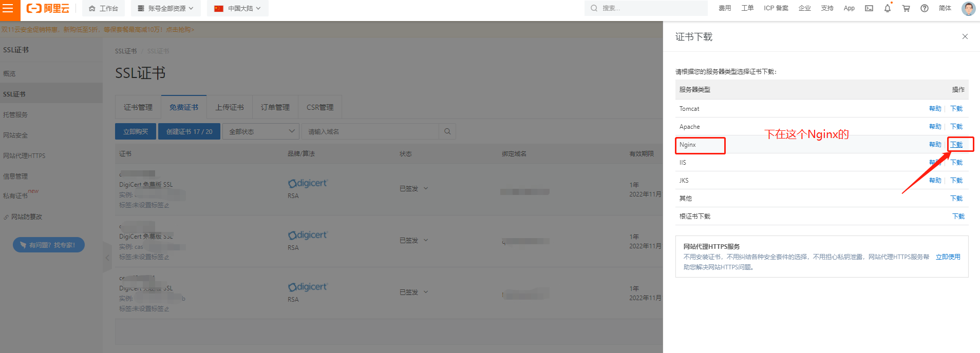Download the Tomcat certificate
The image size is (980, 353).
click(956, 109)
